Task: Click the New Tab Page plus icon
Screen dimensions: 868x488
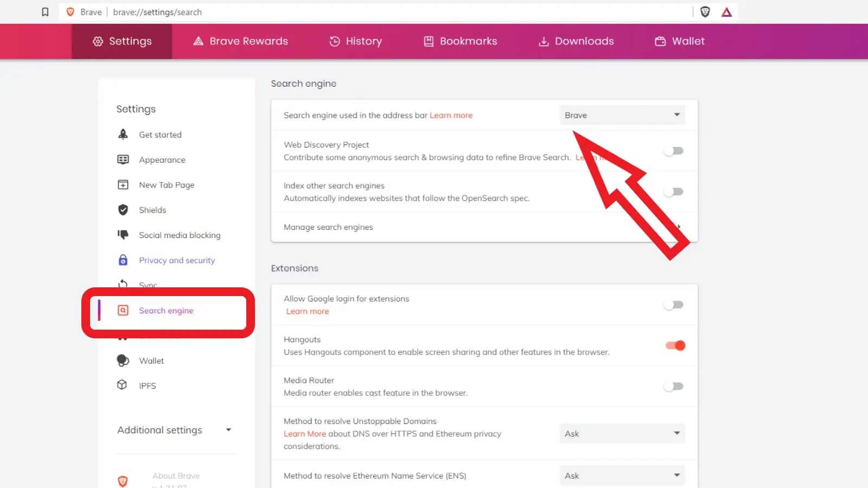Action: click(123, 185)
